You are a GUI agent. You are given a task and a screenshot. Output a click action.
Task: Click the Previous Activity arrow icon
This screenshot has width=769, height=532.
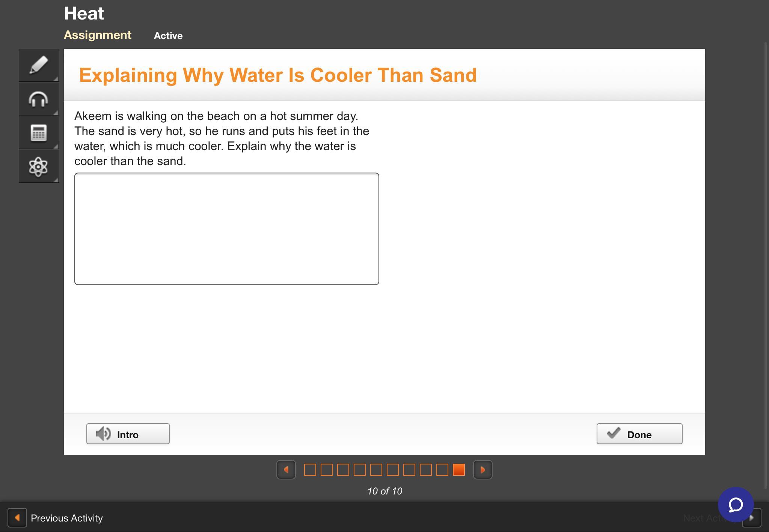(x=17, y=518)
